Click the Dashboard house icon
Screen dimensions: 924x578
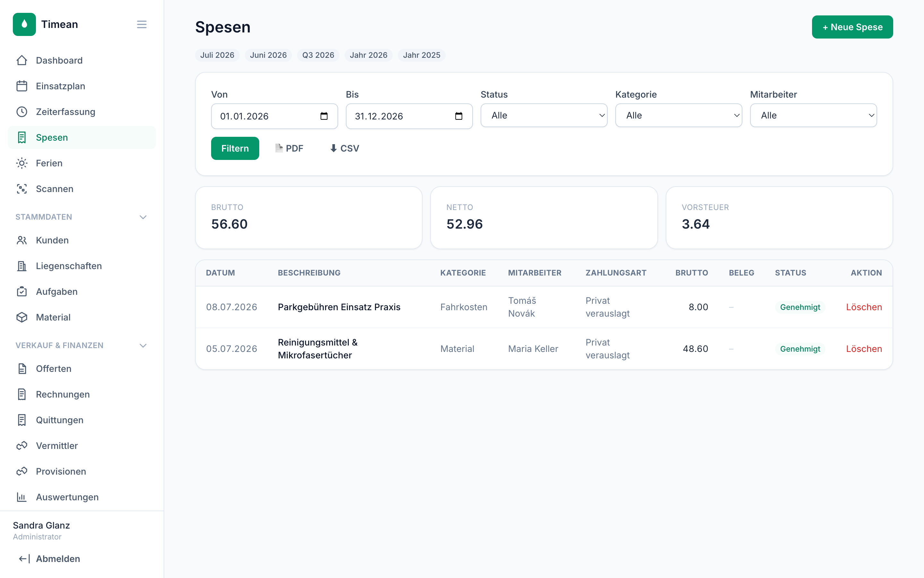pyautogui.click(x=22, y=60)
